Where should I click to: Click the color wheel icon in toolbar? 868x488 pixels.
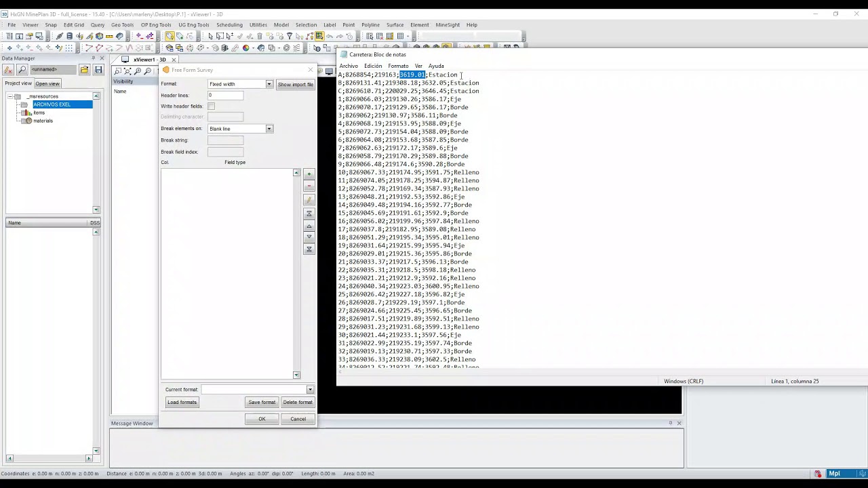coord(245,48)
